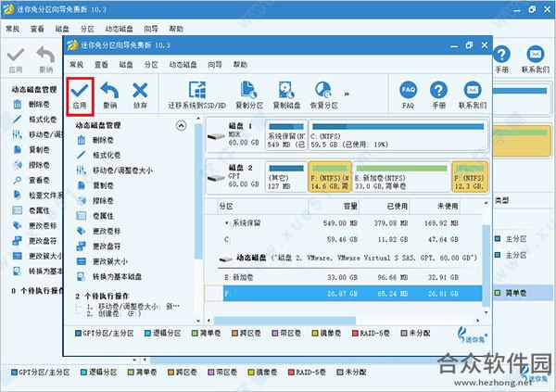Select the Disk 1 (磁盘 1 MBR) header
Viewport: 556px width, 392px height.
(234, 134)
